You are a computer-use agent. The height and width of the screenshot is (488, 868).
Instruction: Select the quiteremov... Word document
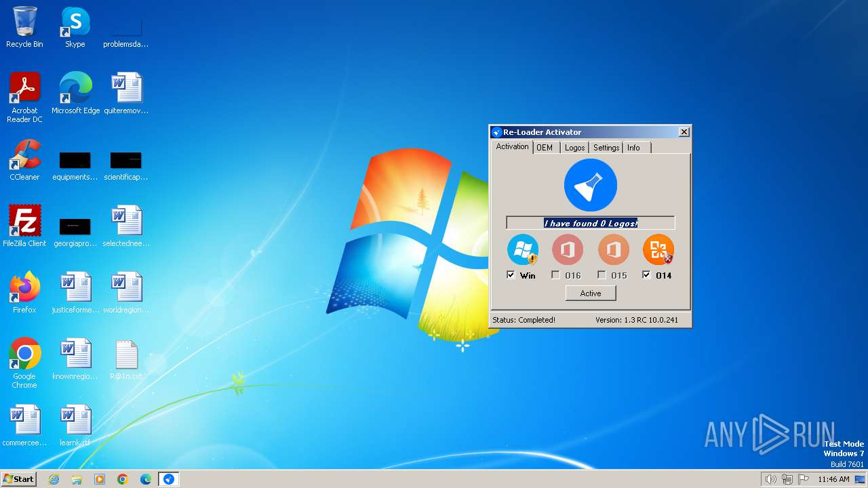126,94
